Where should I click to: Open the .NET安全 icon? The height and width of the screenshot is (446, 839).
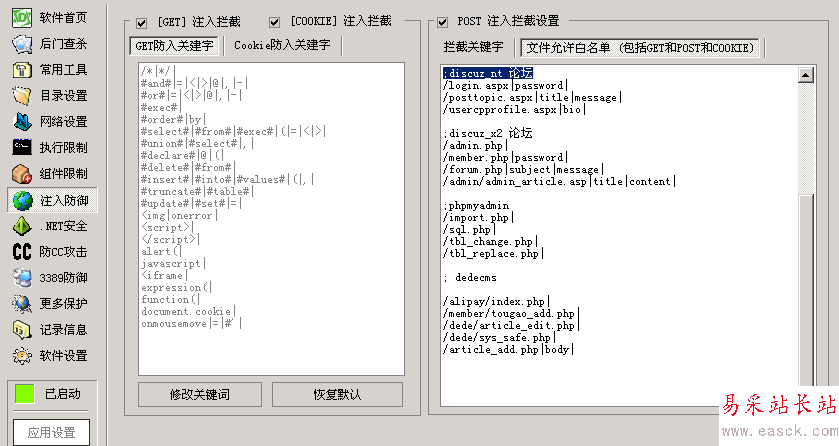click(x=22, y=226)
